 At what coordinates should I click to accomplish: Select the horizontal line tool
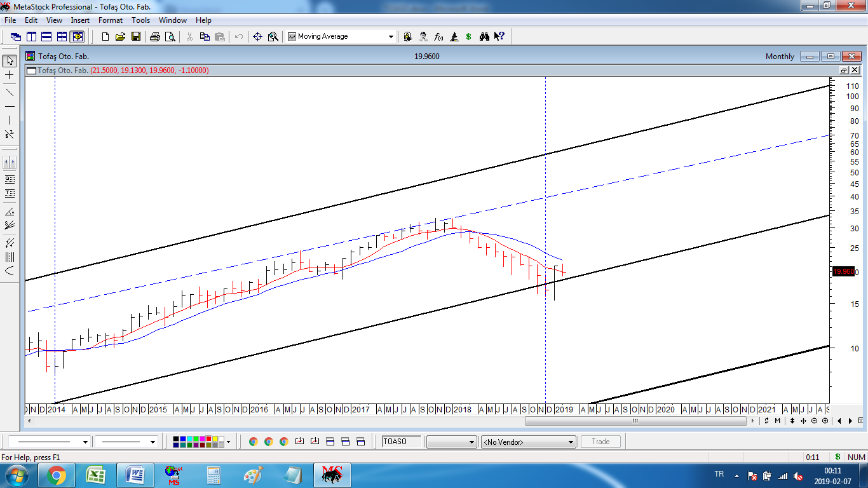pos(10,106)
